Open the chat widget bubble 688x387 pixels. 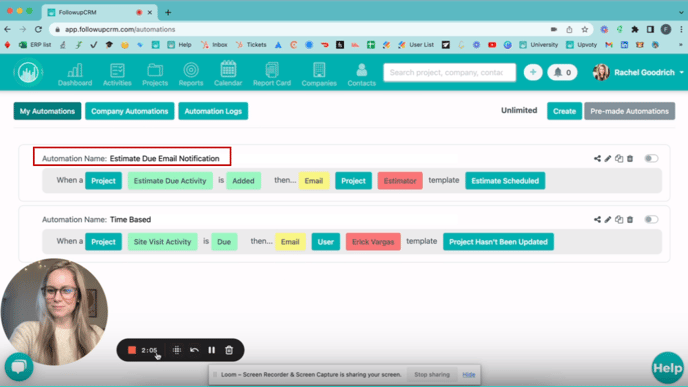(x=19, y=367)
